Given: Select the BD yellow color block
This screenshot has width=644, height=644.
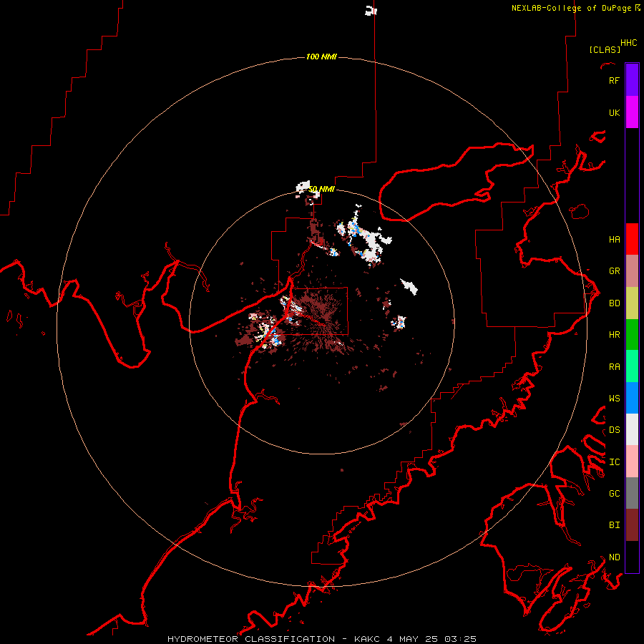Looking at the screenshot, I should [x=632, y=303].
